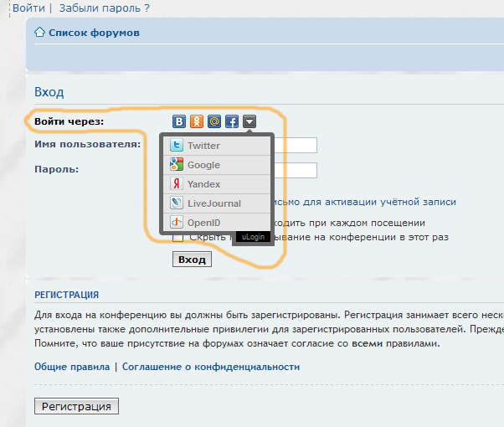This screenshot has width=504, height=427.
Task: Click the Facebook login icon
Action: pos(232,122)
